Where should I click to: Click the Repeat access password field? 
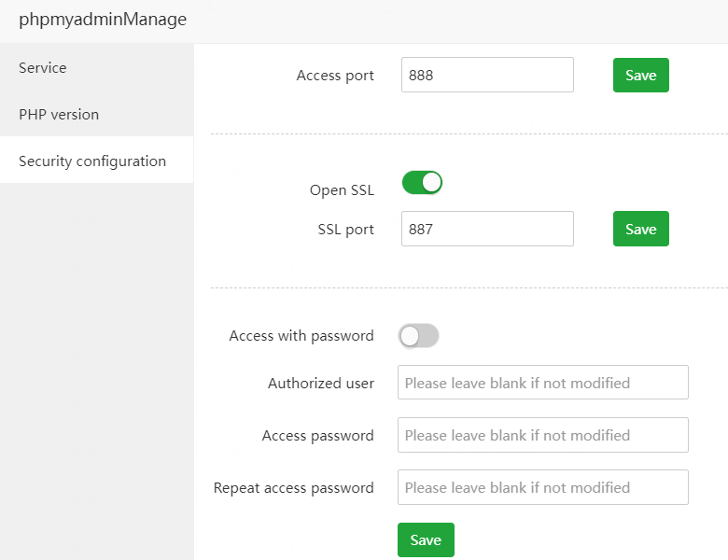pos(542,487)
